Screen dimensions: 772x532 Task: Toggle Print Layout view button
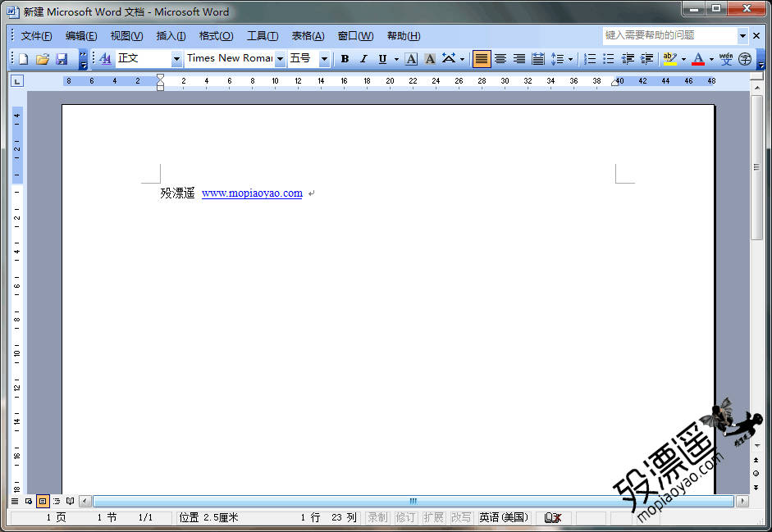pos(43,501)
